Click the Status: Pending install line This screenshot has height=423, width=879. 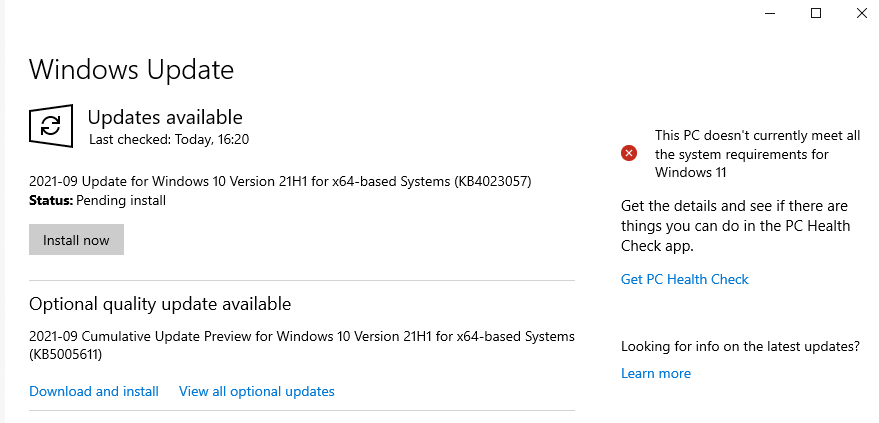[x=98, y=200]
